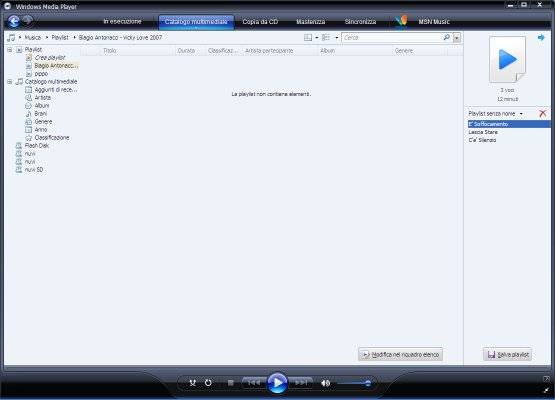Screen dimensions: 555x400
Task: Stop playback with the Stop button
Action: (x=230, y=383)
